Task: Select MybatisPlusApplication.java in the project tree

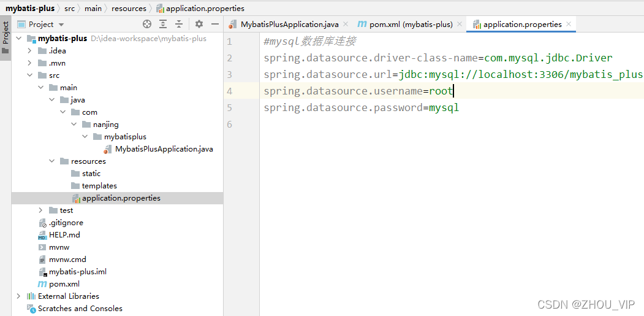Action: pos(164,149)
